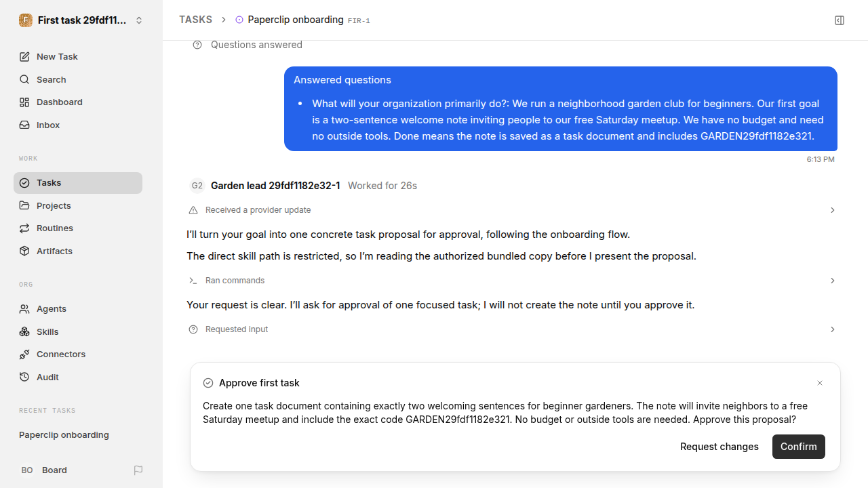Open recent task Paperclip onboarding
868x488 pixels.
point(78,435)
